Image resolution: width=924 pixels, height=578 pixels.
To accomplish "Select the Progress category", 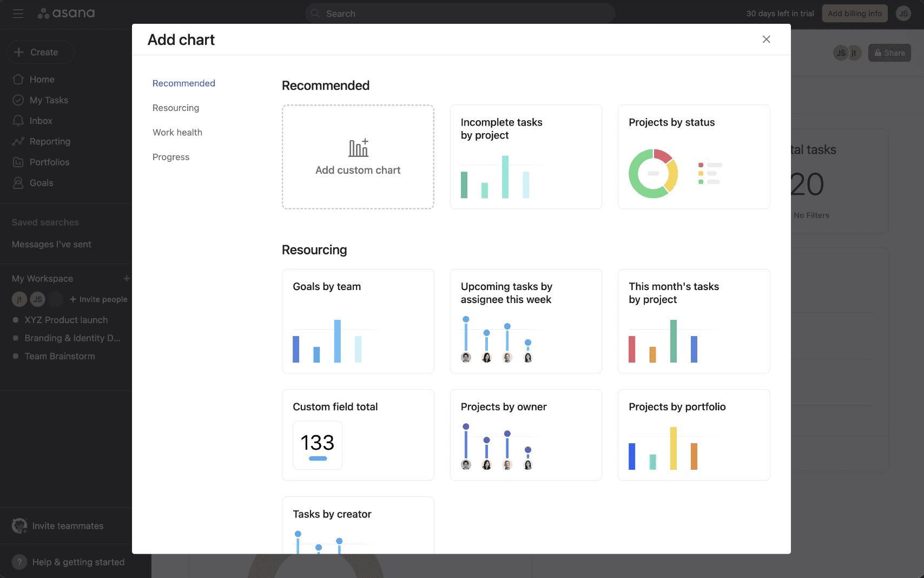I will coord(171,157).
